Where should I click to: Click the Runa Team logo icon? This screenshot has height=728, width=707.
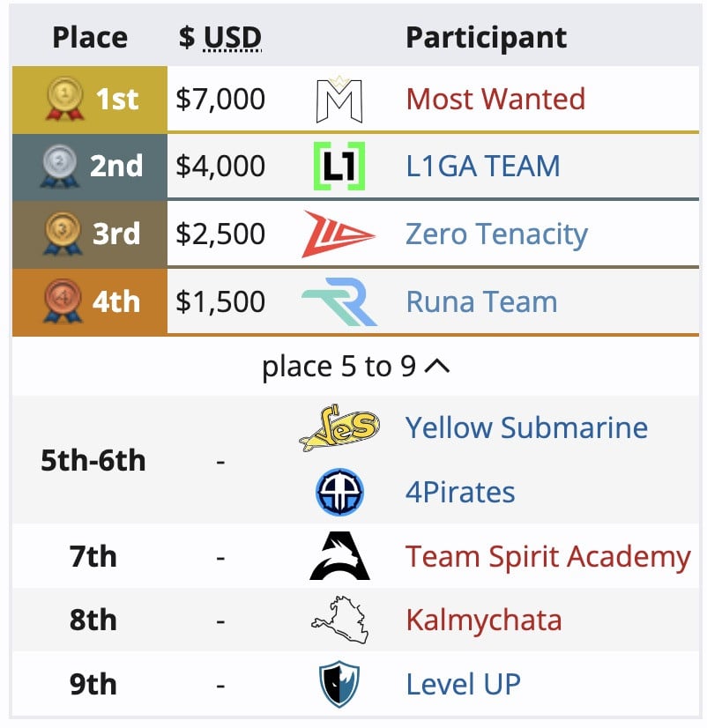pyautogui.click(x=339, y=302)
